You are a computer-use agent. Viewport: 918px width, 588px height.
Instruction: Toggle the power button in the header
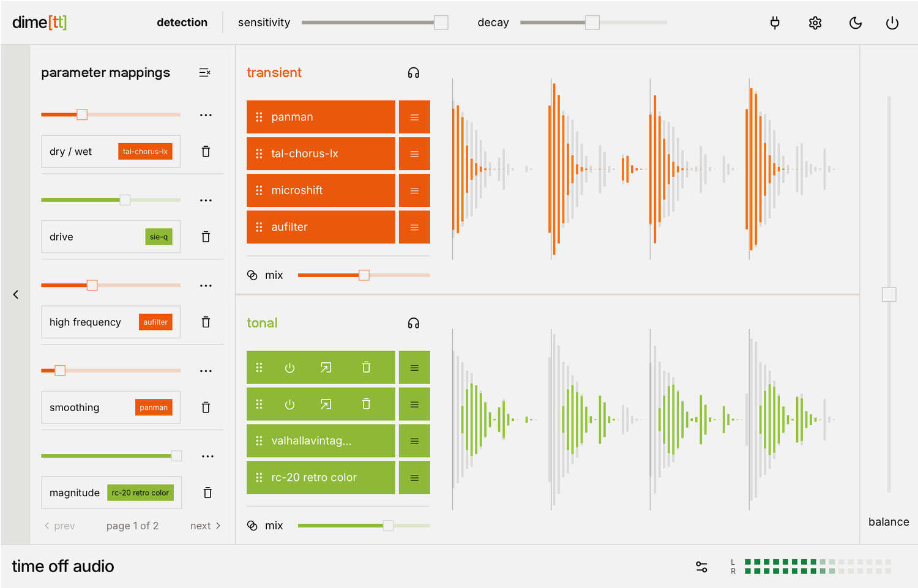click(x=892, y=23)
